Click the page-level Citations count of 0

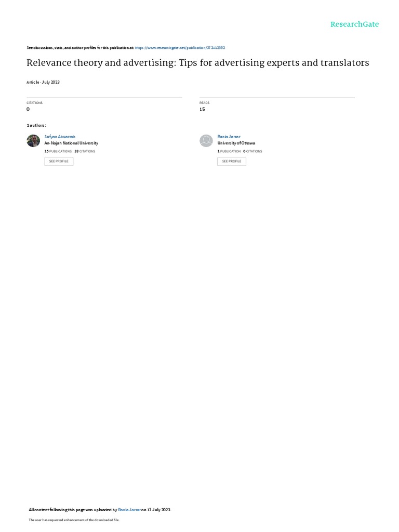[x=28, y=109]
